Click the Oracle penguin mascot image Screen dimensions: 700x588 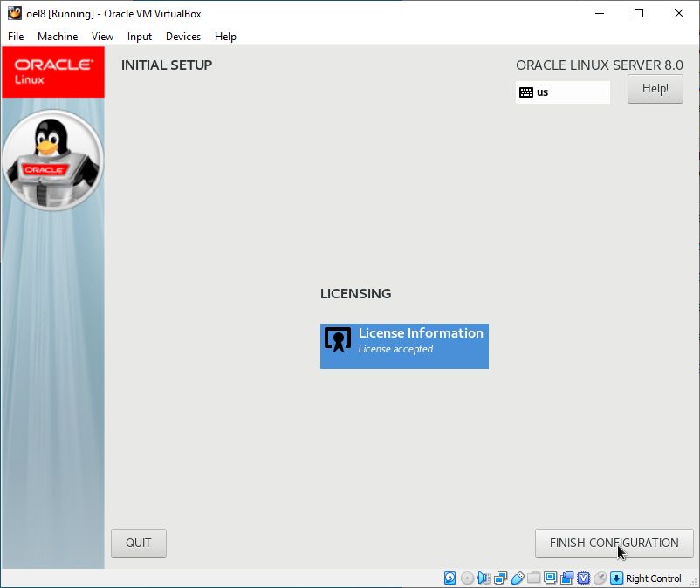(x=53, y=161)
